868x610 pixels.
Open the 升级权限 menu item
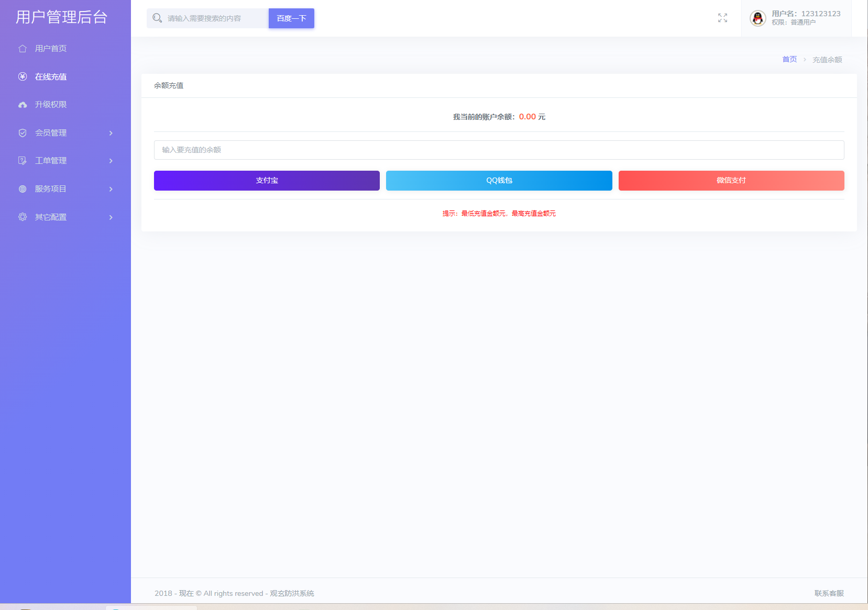51,105
